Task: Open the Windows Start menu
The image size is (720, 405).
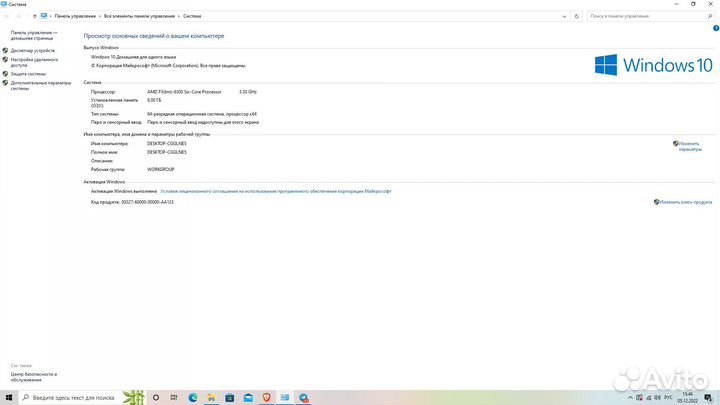Action: click(x=9, y=397)
